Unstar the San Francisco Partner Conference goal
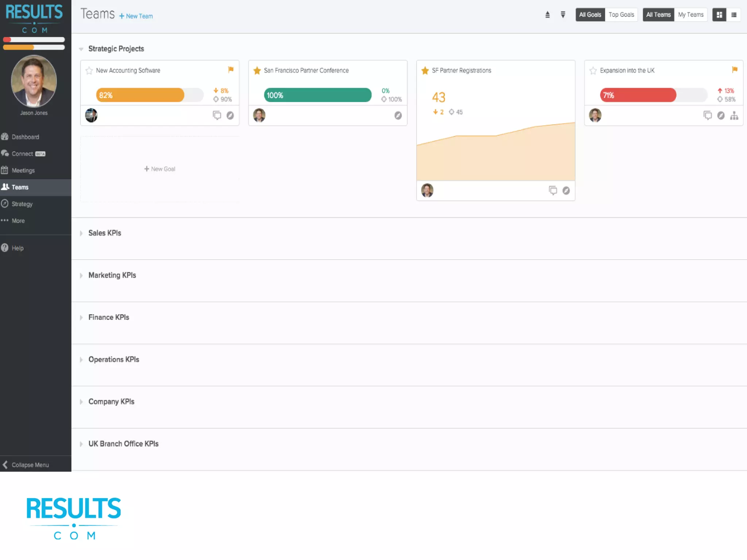This screenshot has width=747, height=560. (x=257, y=70)
